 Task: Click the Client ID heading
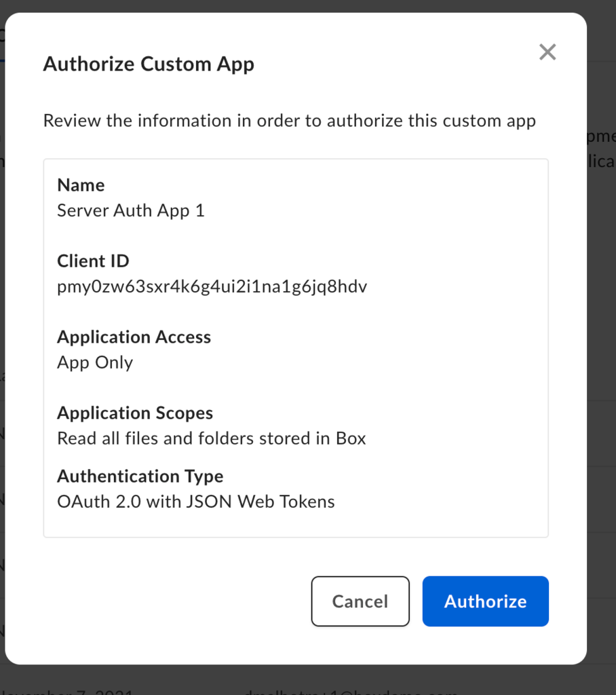tap(93, 261)
